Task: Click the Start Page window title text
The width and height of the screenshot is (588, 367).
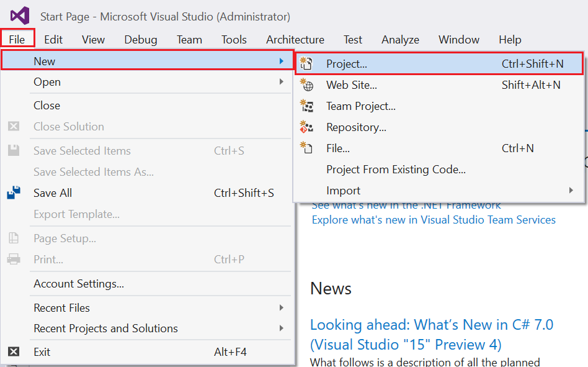Action: coord(166,17)
